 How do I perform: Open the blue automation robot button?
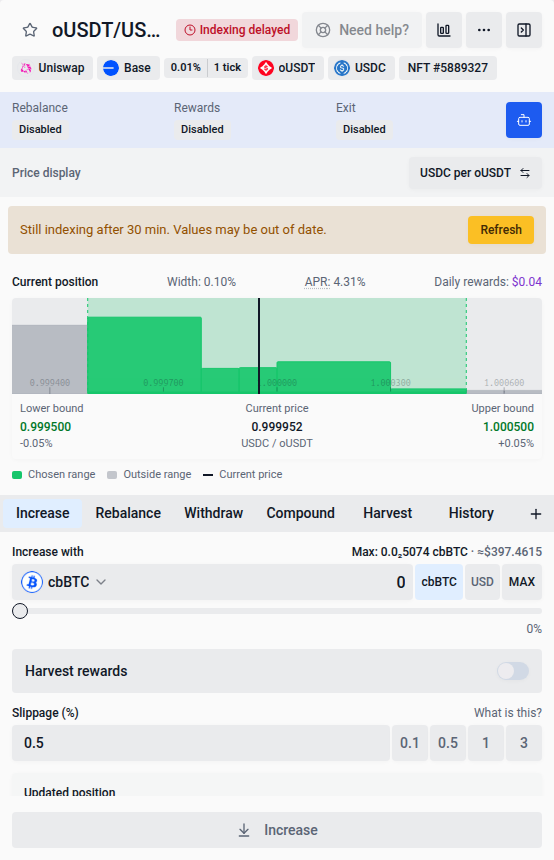[524, 120]
